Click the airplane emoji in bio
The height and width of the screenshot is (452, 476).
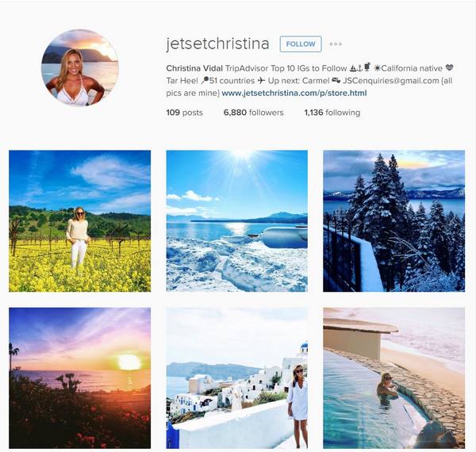(x=261, y=81)
